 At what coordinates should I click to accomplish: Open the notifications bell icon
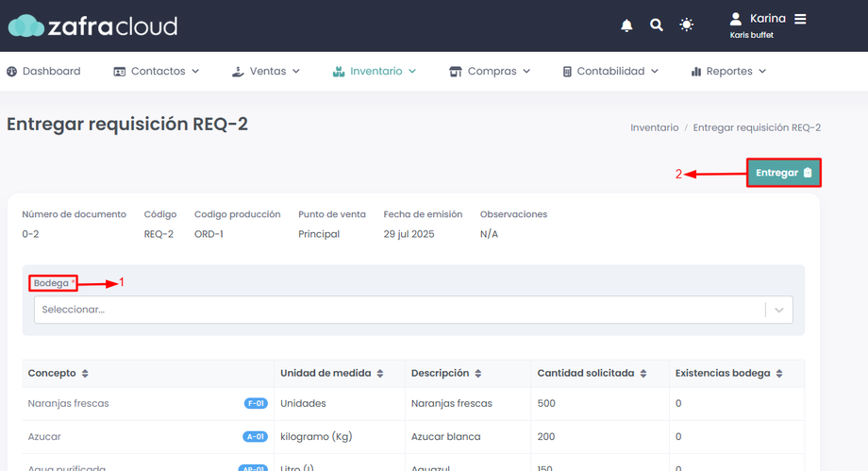(x=626, y=25)
